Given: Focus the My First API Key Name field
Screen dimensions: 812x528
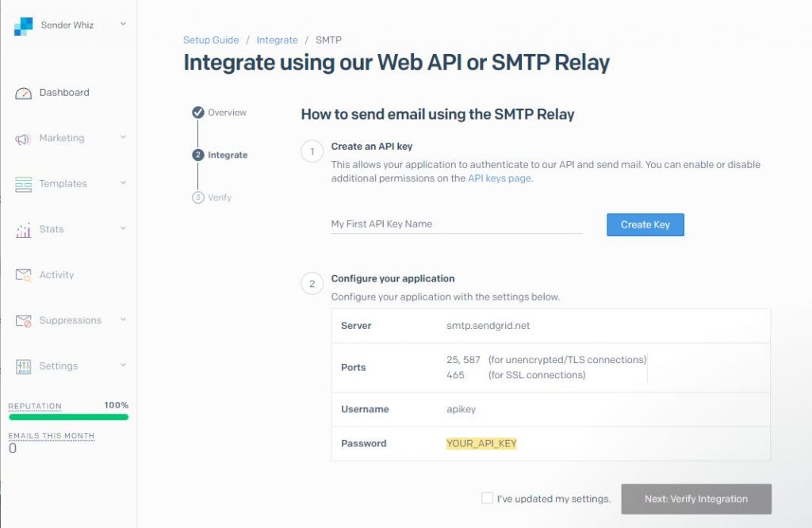Looking at the screenshot, I should pos(456,224).
